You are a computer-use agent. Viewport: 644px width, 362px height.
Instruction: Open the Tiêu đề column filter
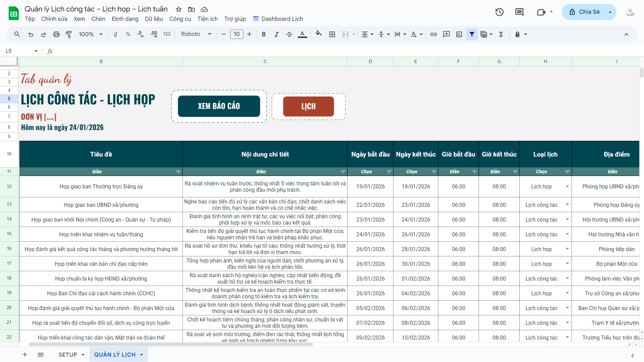[178, 172]
